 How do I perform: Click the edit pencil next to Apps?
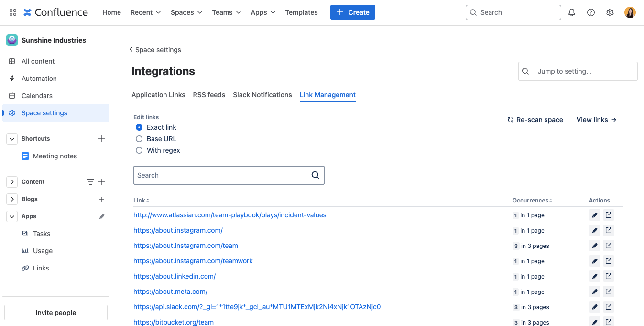pos(102,216)
